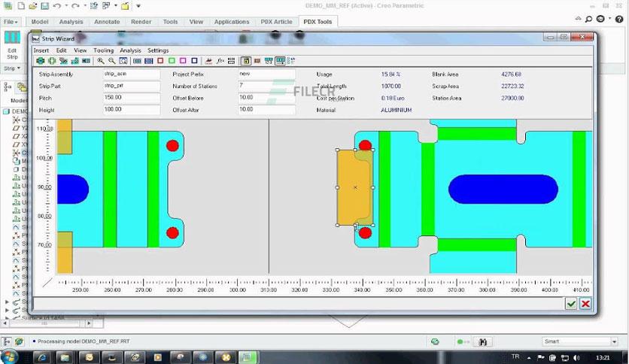Switch to the PDX Article ribbon tab

(x=276, y=22)
